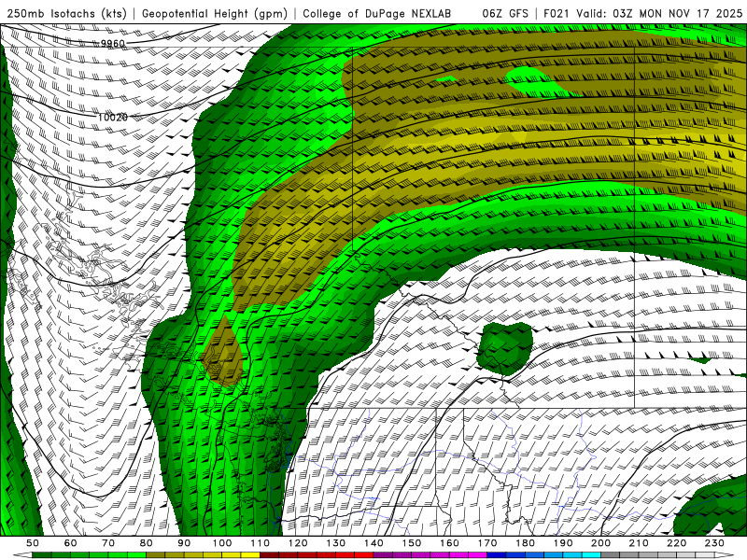The height and width of the screenshot is (560, 747).
Task: Select the cyan swatch ending at 200
Action: [x=591, y=555]
